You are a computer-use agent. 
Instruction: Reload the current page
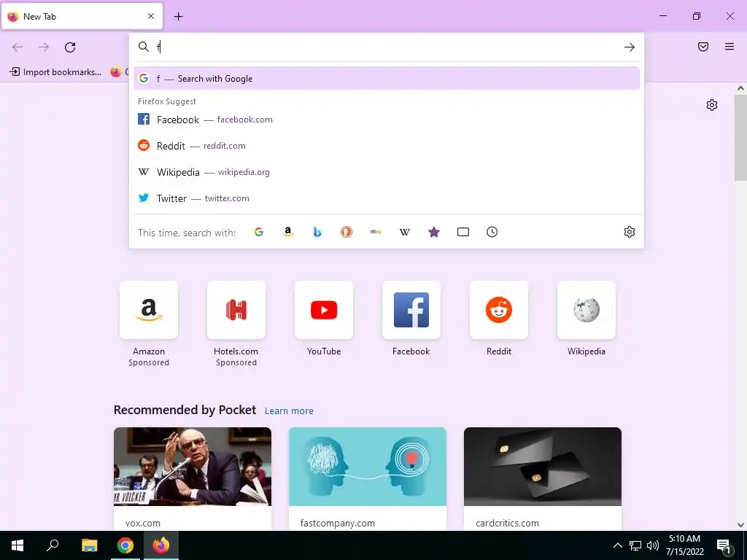70,47
